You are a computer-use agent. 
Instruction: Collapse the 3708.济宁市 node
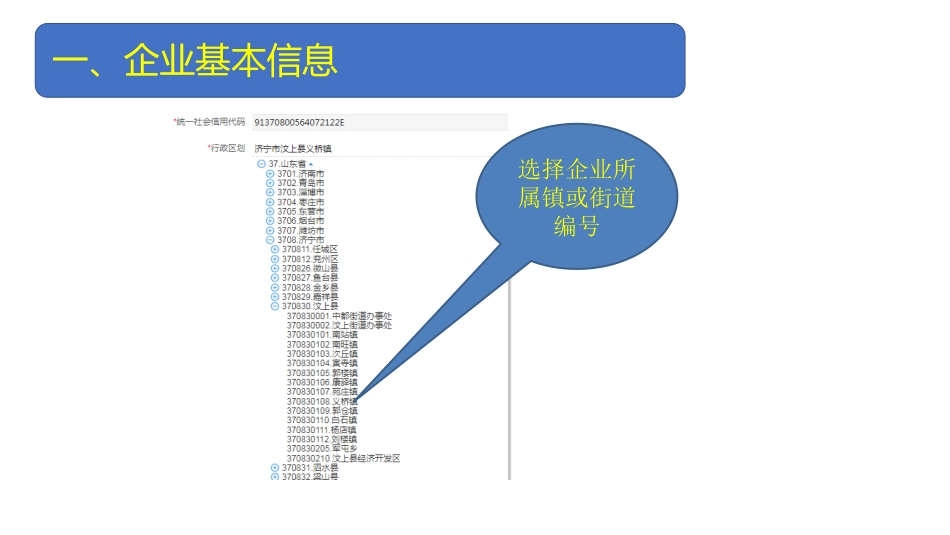[270, 240]
